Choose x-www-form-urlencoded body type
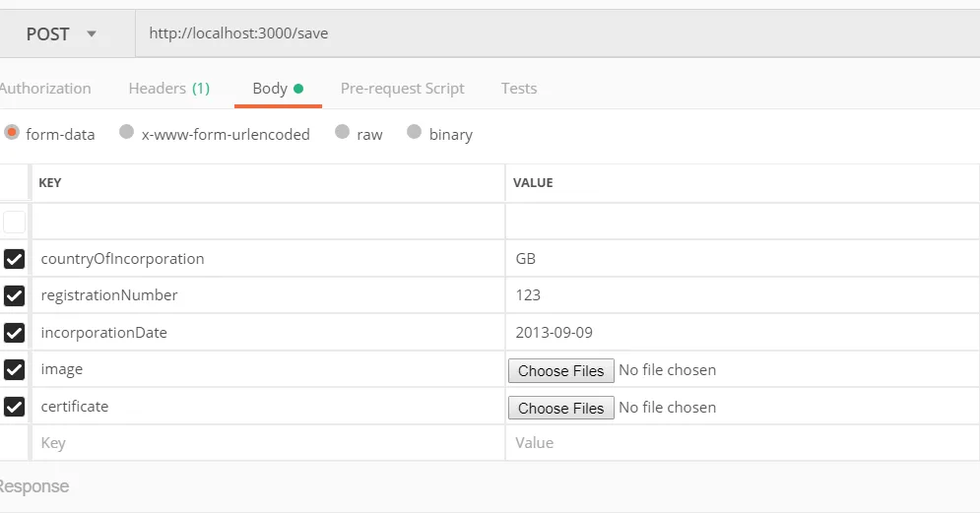980x513 pixels. 127,133
